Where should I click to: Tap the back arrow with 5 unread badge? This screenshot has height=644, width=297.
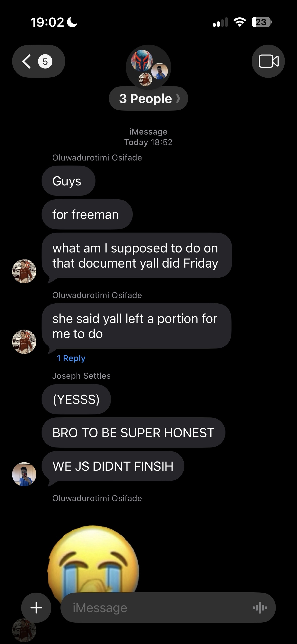(39, 61)
